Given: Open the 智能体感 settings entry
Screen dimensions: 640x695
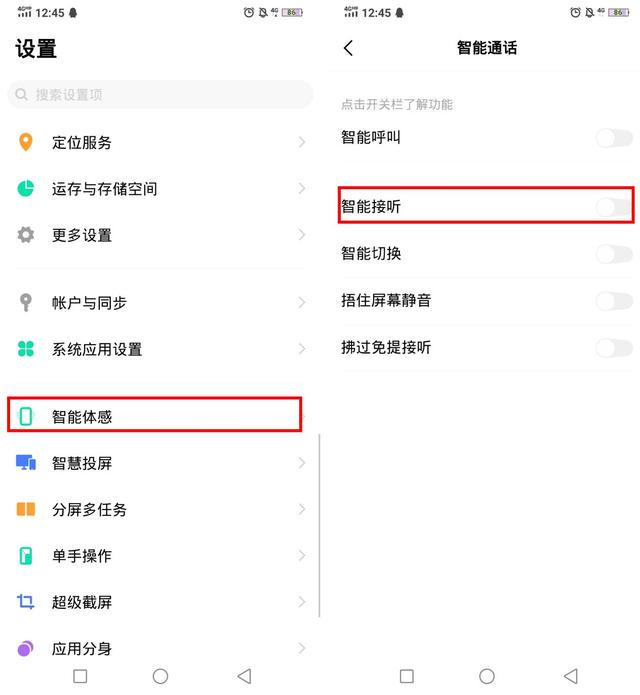Looking at the screenshot, I should click(x=155, y=415).
